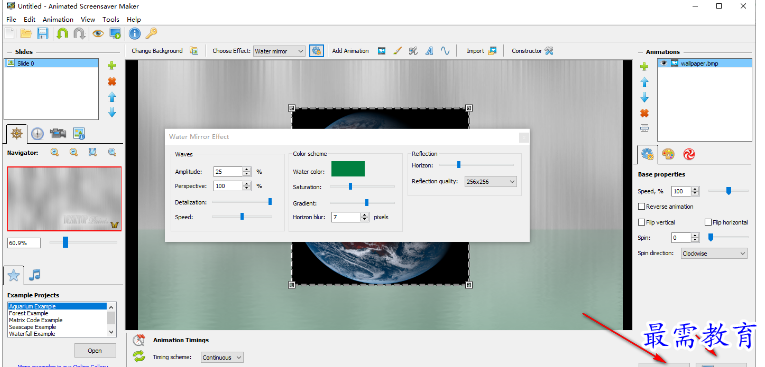Click the create screensaver monitor icon
This screenshot has width=765, height=367.
[x=115, y=33]
